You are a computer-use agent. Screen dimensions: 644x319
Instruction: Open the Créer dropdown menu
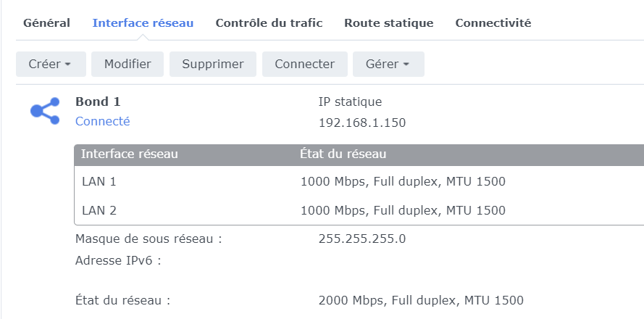coord(51,64)
